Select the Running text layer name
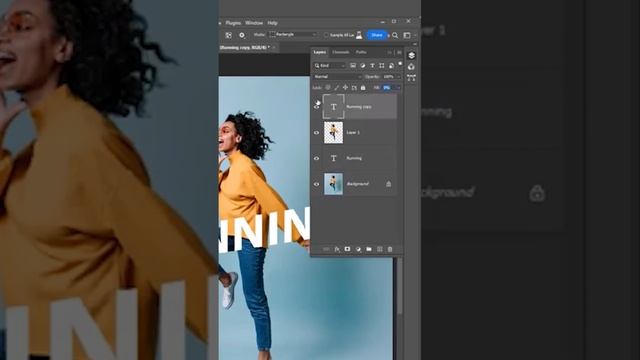Viewport: 640px width, 360px height. pos(354,158)
